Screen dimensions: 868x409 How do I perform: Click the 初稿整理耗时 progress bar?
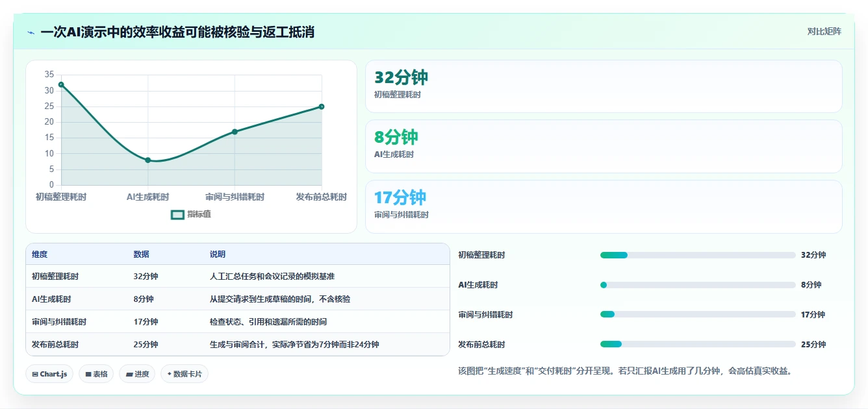tap(698, 255)
